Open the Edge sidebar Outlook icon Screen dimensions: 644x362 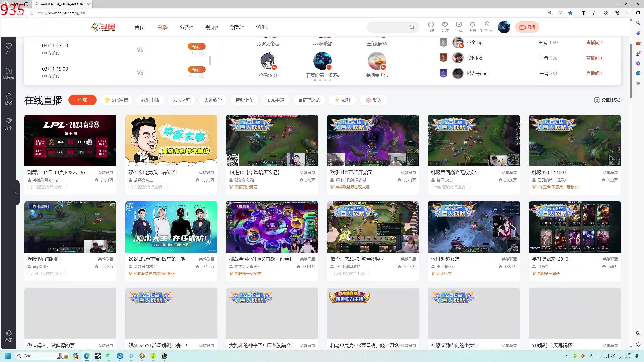tap(638, 73)
